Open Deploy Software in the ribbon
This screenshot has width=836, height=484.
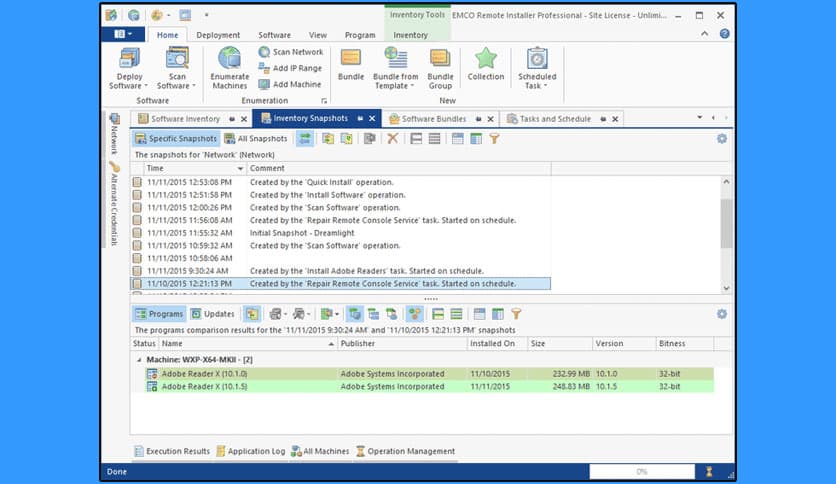[128, 68]
